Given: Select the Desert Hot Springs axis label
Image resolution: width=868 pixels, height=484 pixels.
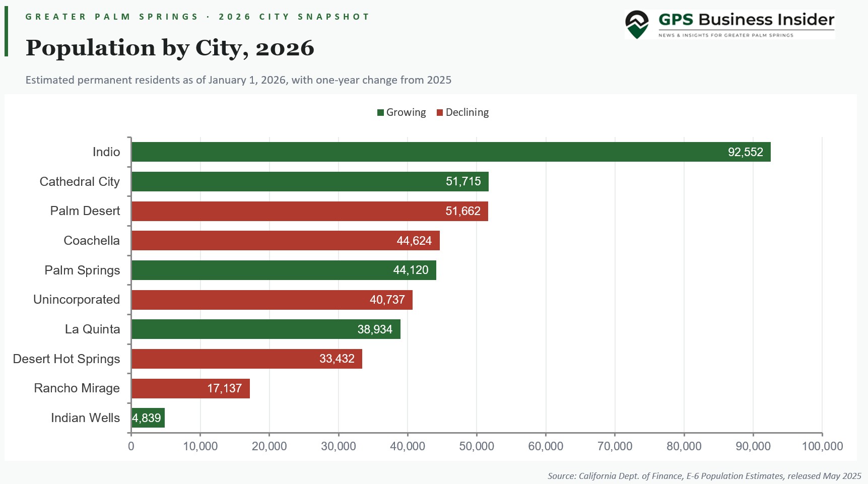Looking at the screenshot, I should (66, 359).
